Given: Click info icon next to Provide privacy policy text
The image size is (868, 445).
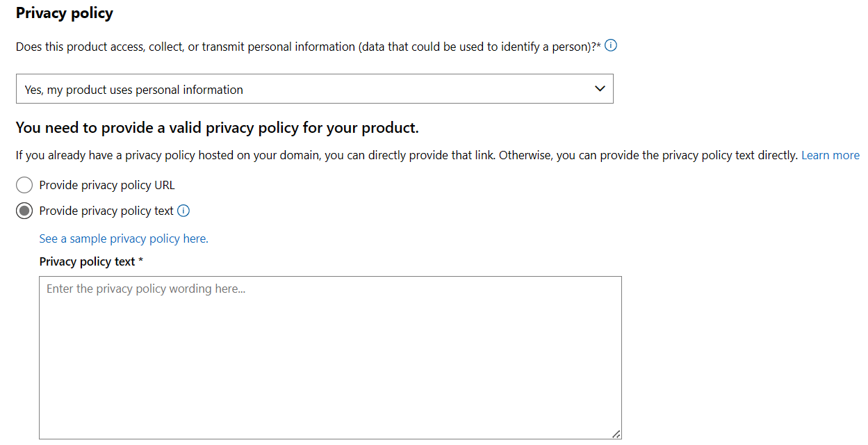Looking at the screenshot, I should click(183, 211).
